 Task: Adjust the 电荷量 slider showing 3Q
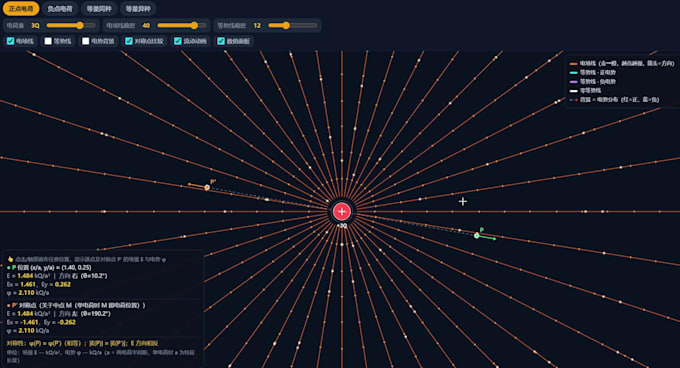point(72,26)
